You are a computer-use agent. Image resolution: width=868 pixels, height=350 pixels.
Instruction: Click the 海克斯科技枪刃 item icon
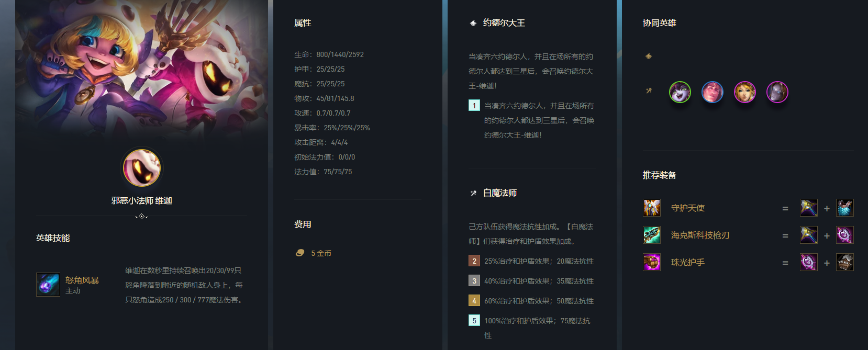pos(652,235)
